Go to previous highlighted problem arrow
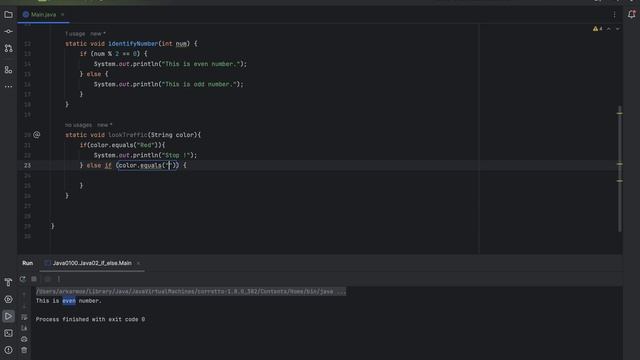Viewport: 640px width, 360px height. [x=609, y=29]
